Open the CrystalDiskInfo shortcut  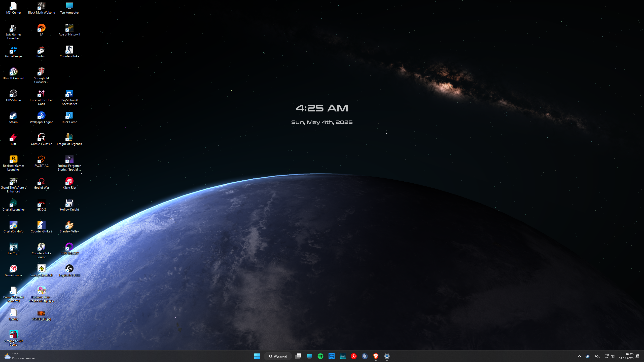(x=14, y=227)
